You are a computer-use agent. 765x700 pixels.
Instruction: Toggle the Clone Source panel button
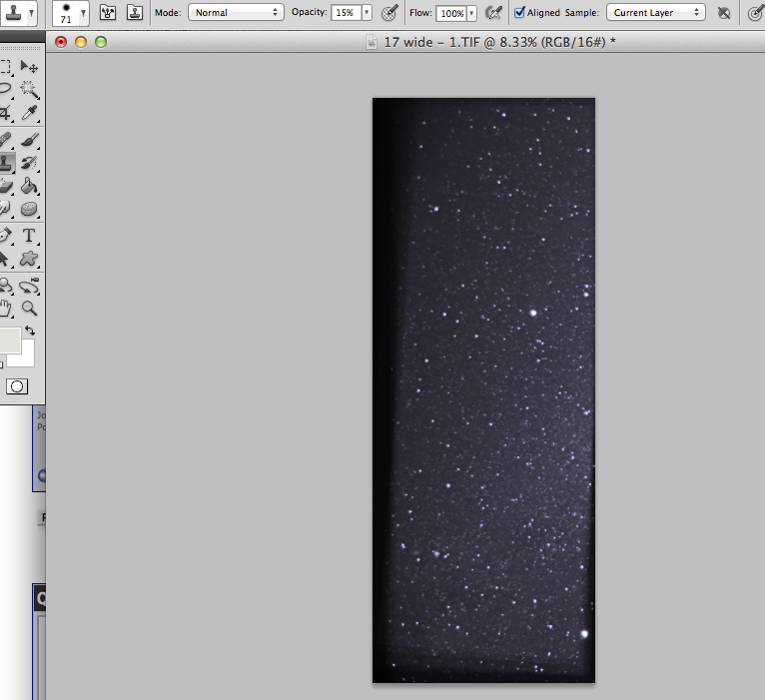[x=133, y=13]
